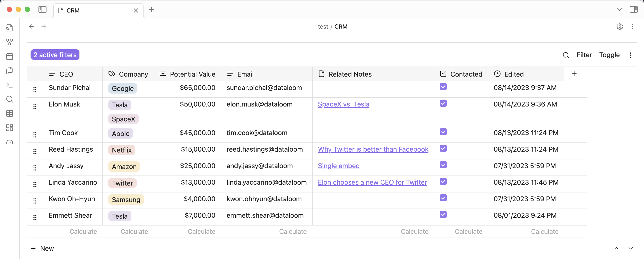Open graph view icon in sidebar

[x=9, y=42]
